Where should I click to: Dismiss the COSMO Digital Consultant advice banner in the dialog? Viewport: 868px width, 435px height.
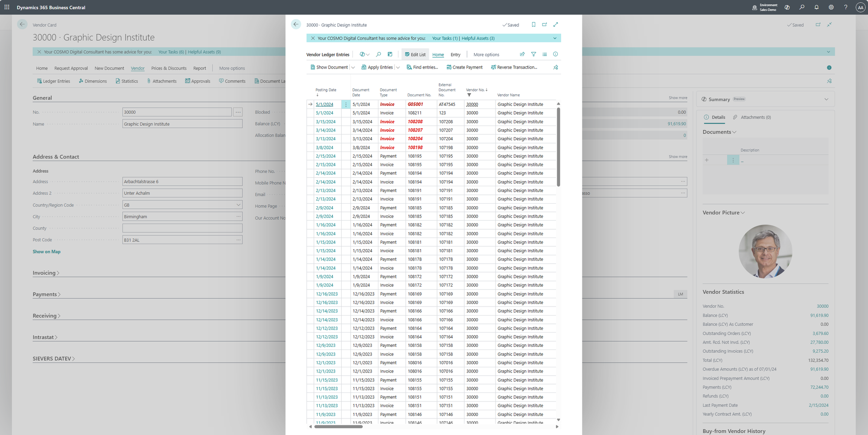pos(313,38)
